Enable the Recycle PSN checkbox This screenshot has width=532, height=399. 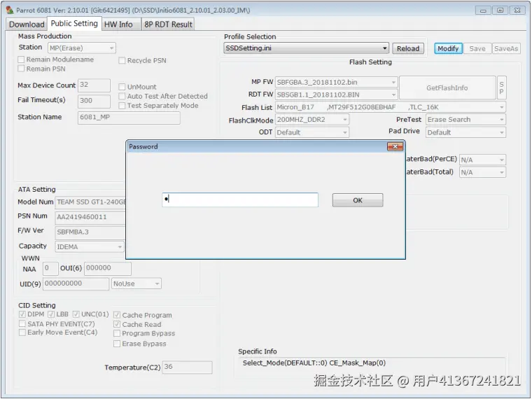[x=122, y=60]
